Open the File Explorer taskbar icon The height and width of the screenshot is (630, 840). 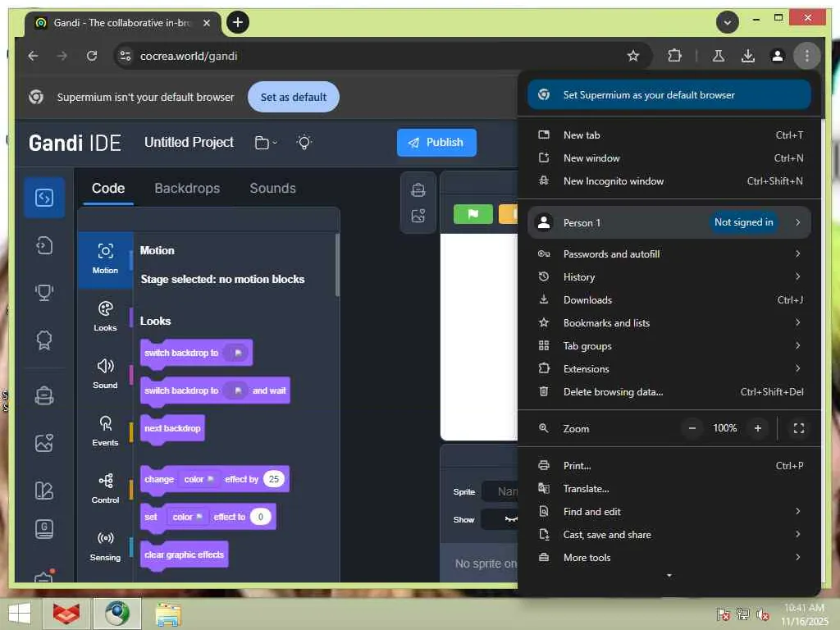coord(167,614)
